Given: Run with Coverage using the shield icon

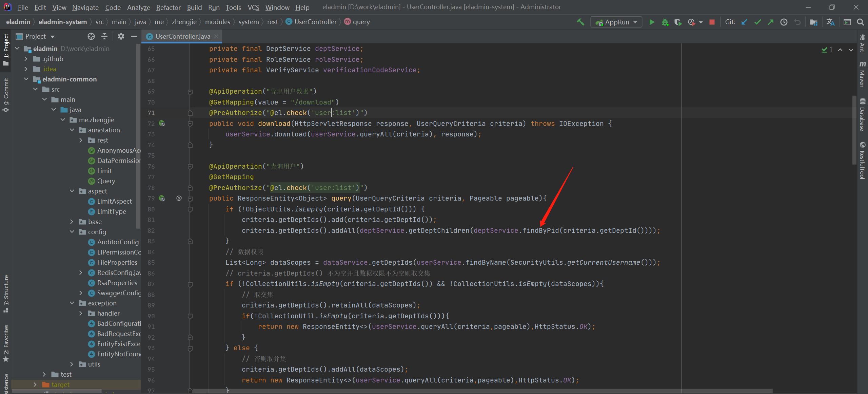Looking at the screenshot, I should tap(678, 22).
